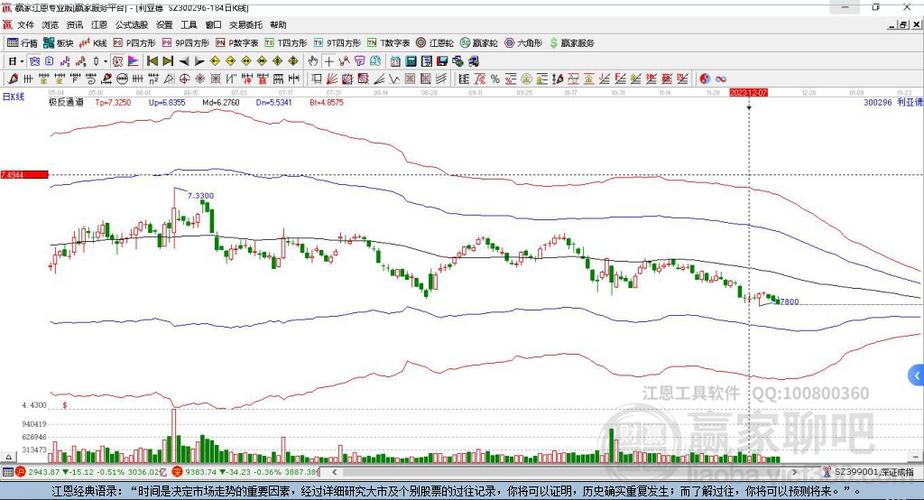Click the horizontal scrollbar right arrow
The image size is (924, 500).
click(x=795, y=472)
